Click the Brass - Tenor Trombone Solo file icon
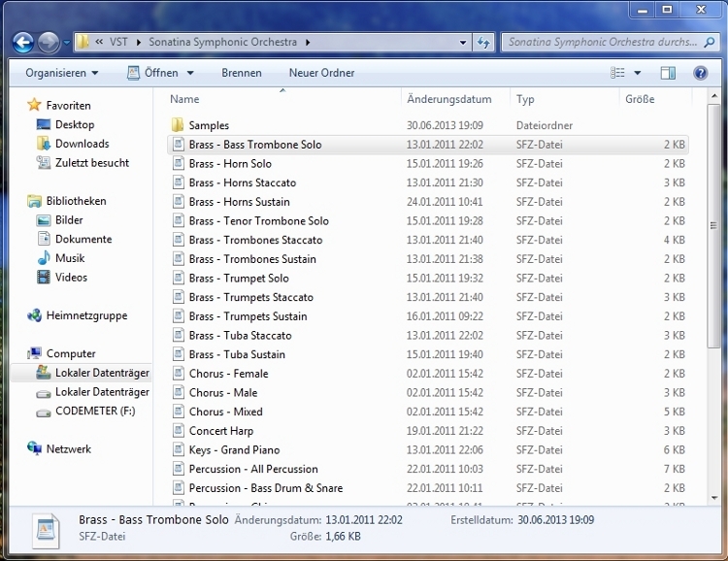The width and height of the screenshot is (728, 561). click(x=179, y=220)
